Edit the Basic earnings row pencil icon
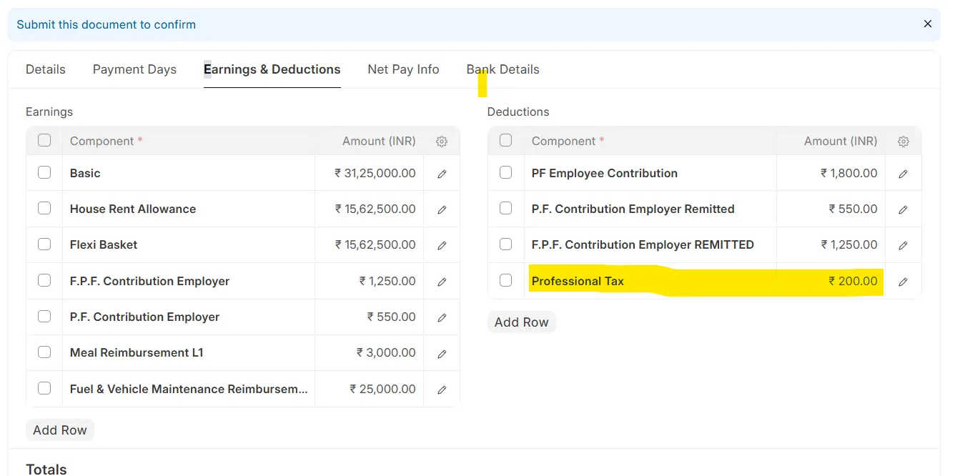 442,174
